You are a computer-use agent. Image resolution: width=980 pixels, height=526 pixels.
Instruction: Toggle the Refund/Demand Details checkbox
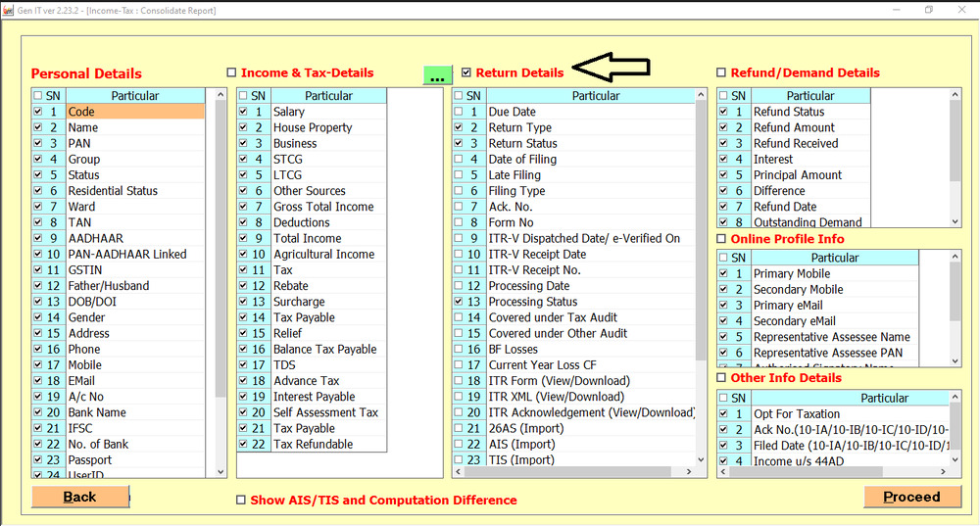point(722,72)
